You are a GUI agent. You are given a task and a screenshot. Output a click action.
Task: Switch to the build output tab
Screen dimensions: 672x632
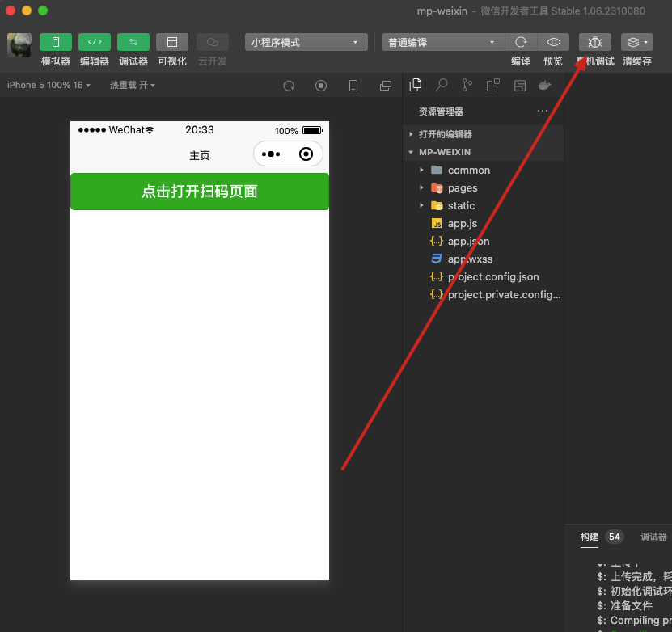coord(590,537)
